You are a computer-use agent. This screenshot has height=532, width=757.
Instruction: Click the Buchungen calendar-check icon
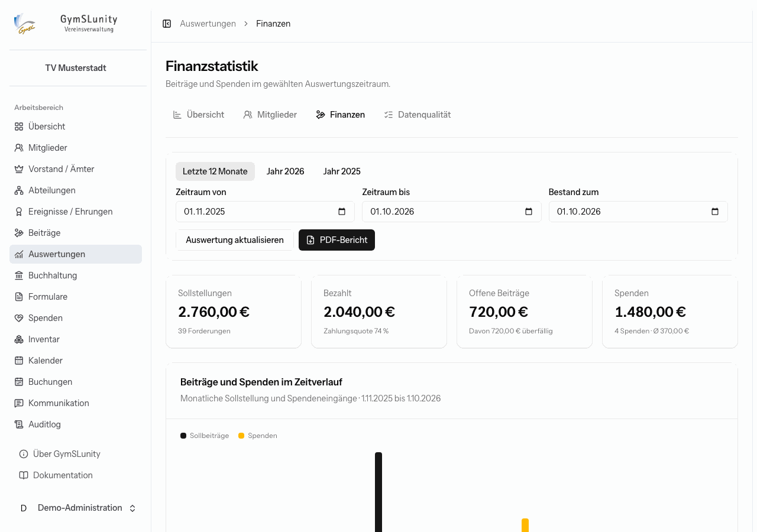click(x=19, y=382)
